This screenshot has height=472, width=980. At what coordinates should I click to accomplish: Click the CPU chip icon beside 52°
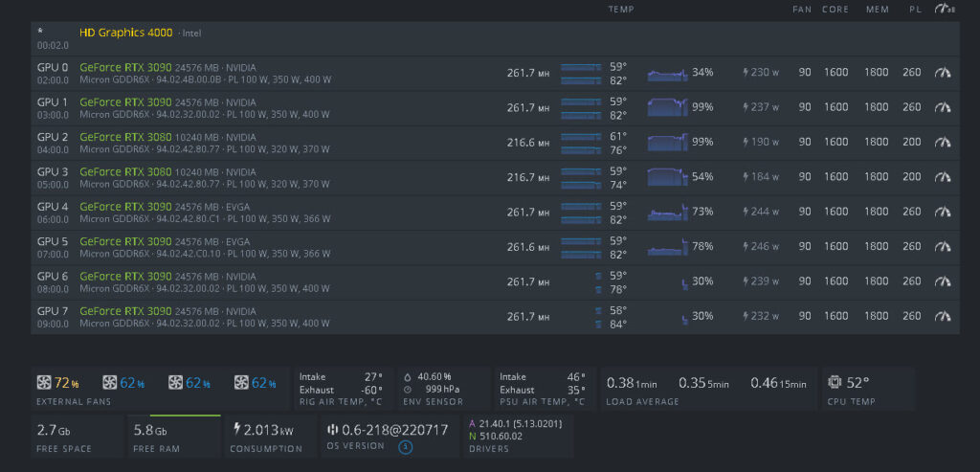coord(835,383)
